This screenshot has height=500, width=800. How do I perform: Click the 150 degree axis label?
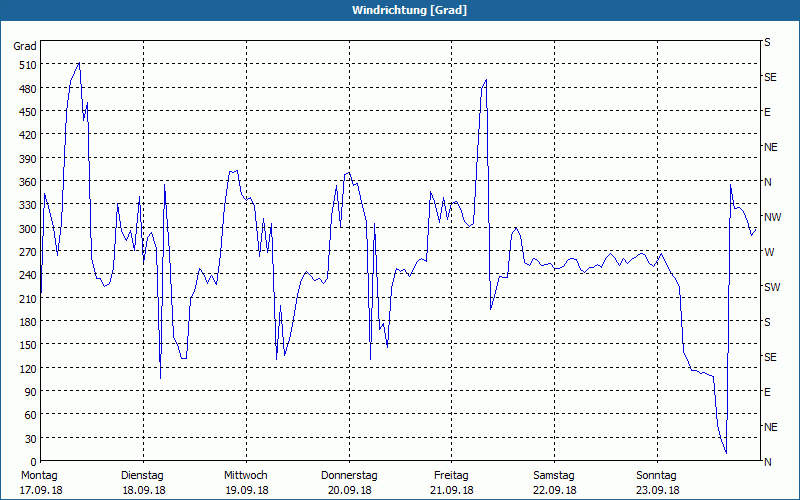(x=28, y=346)
